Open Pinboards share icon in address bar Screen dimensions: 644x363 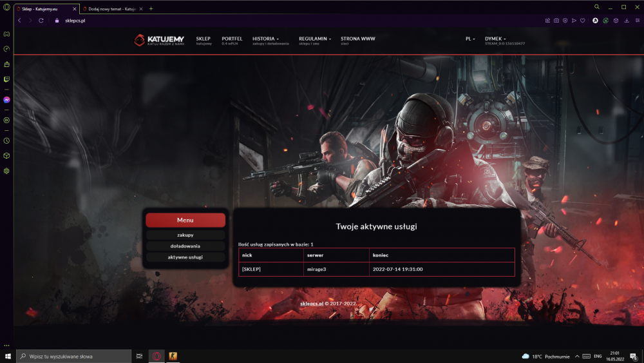547,21
